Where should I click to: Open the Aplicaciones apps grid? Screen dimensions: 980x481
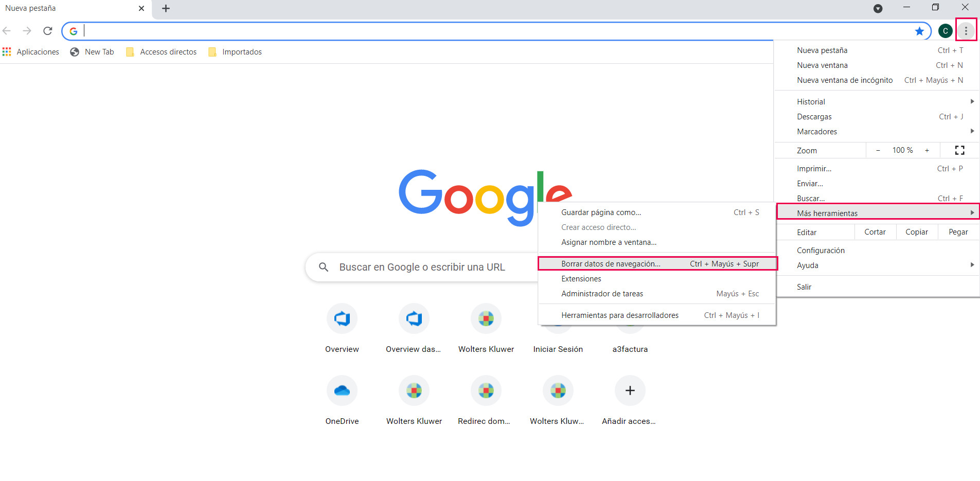[31, 51]
